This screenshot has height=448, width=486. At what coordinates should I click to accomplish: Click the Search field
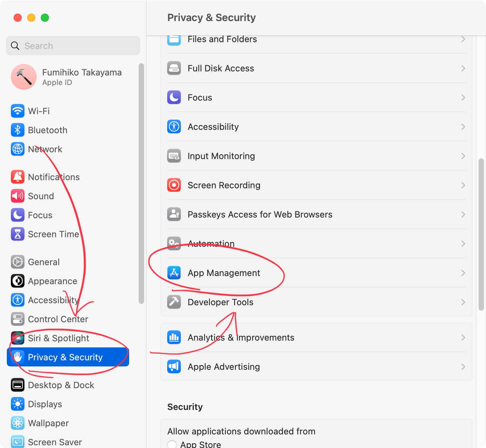[x=73, y=46]
